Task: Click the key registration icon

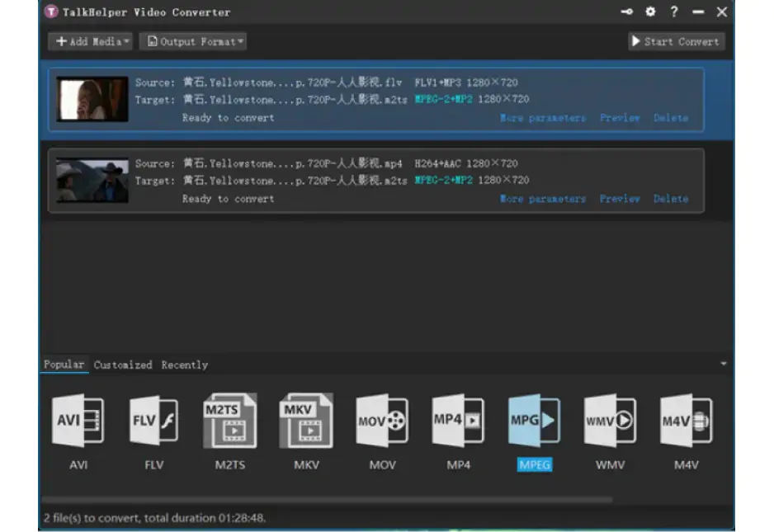Action: point(627,12)
